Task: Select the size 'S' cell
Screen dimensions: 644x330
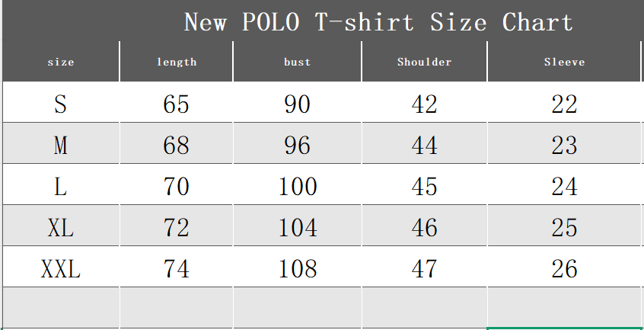Action: pyautogui.click(x=61, y=104)
